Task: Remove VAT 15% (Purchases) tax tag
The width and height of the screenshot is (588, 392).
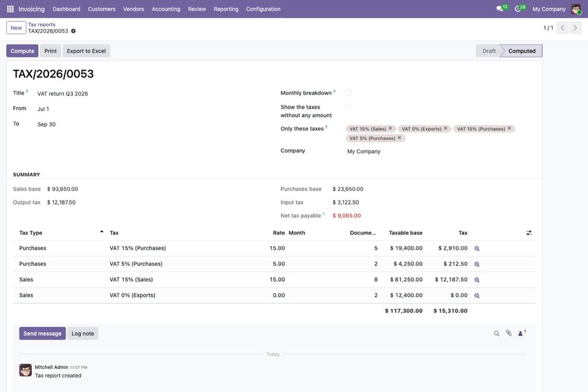Action: 510,128
